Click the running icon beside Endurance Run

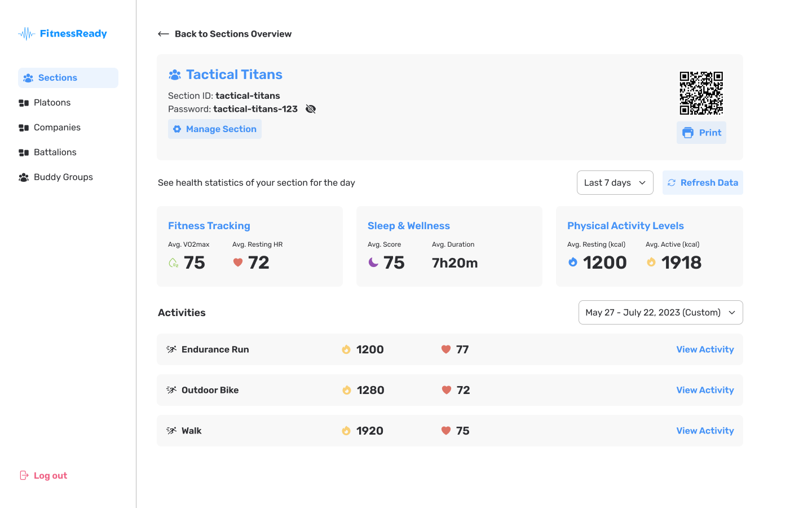coord(171,349)
